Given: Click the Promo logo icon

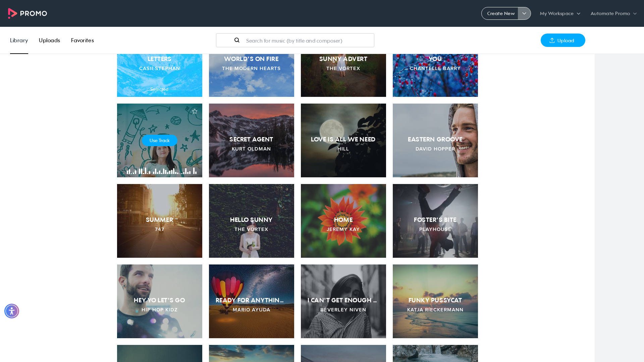Looking at the screenshot, I should coord(27,13).
